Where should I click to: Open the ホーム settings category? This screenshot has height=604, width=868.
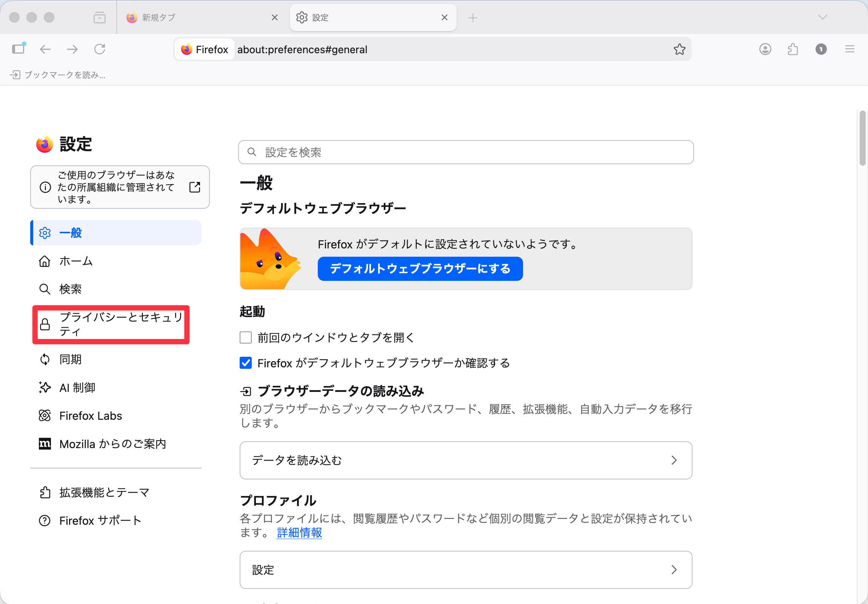pos(116,261)
